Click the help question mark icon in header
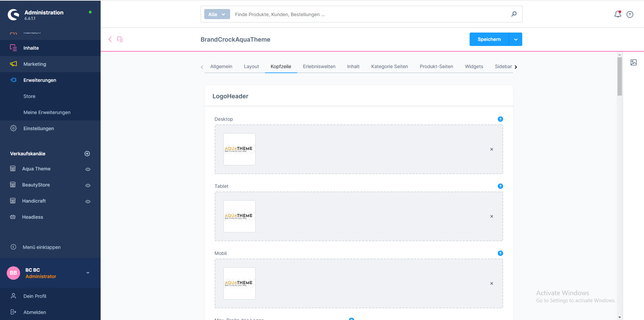Image resolution: width=644 pixels, height=320 pixels. click(630, 14)
